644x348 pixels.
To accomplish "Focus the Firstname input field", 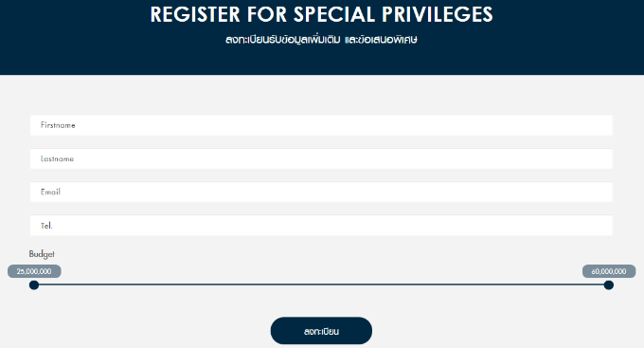I will [x=321, y=125].
